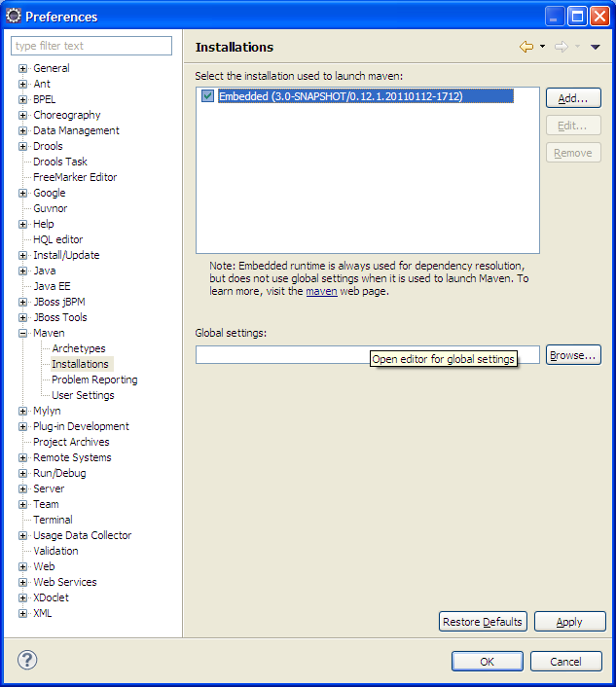Image resolution: width=616 pixels, height=687 pixels.
Task: Expand the Run/Debug tree node
Action: (x=22, y=473)
